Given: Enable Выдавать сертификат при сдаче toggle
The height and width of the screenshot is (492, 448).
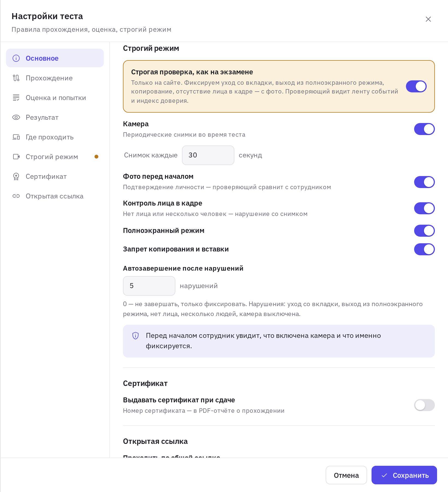Looking at the screenshot, I should pos(424,405).
